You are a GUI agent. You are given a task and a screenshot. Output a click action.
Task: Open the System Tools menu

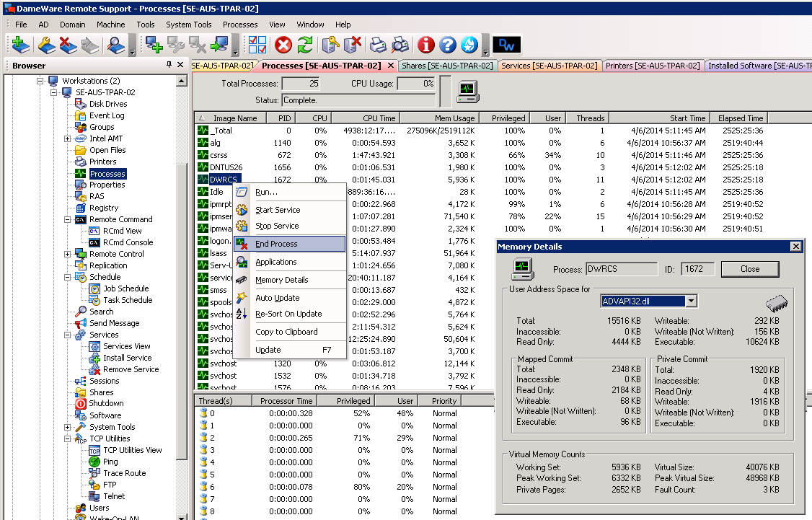pyautogui.click(x=188, y=25)
